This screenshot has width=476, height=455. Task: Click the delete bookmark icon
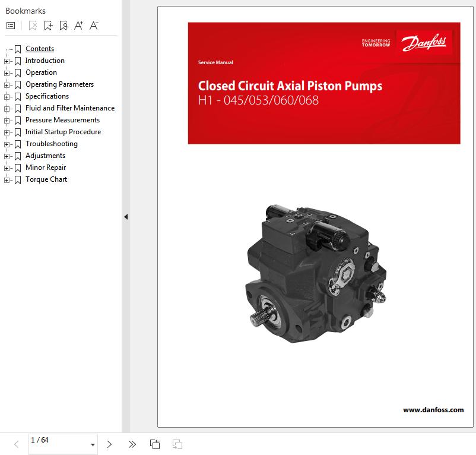click(33, 26)
